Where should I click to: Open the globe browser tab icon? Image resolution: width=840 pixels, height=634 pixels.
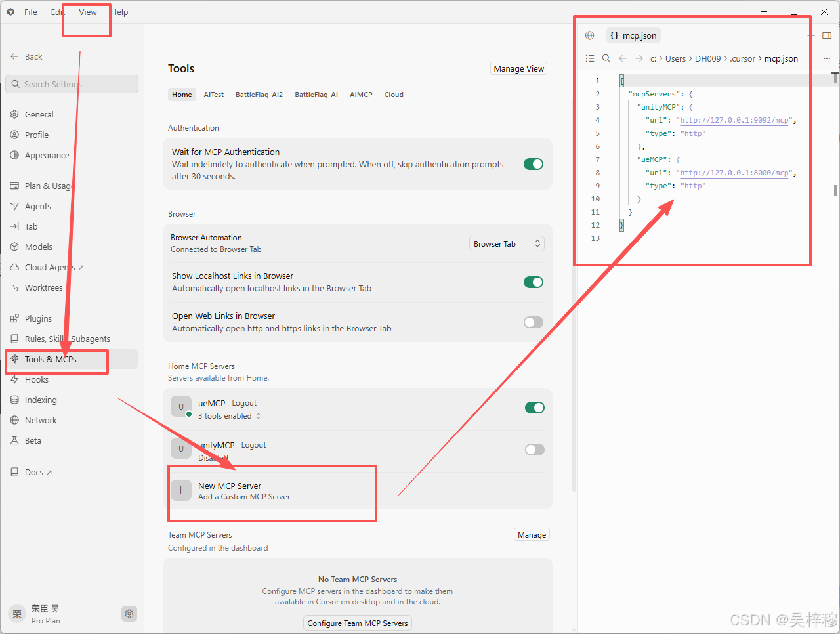point(590,35)
